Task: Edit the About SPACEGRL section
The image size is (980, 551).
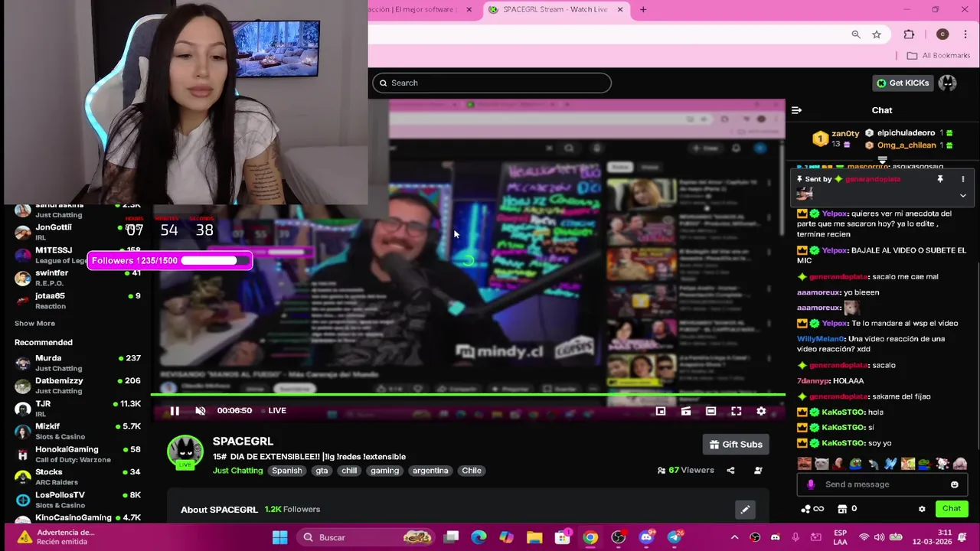Action: click(x=745, y=510)
